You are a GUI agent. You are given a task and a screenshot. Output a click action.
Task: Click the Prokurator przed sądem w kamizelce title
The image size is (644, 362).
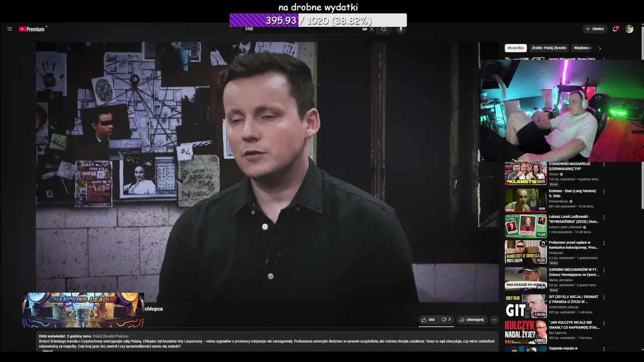(x=574, y=245)
